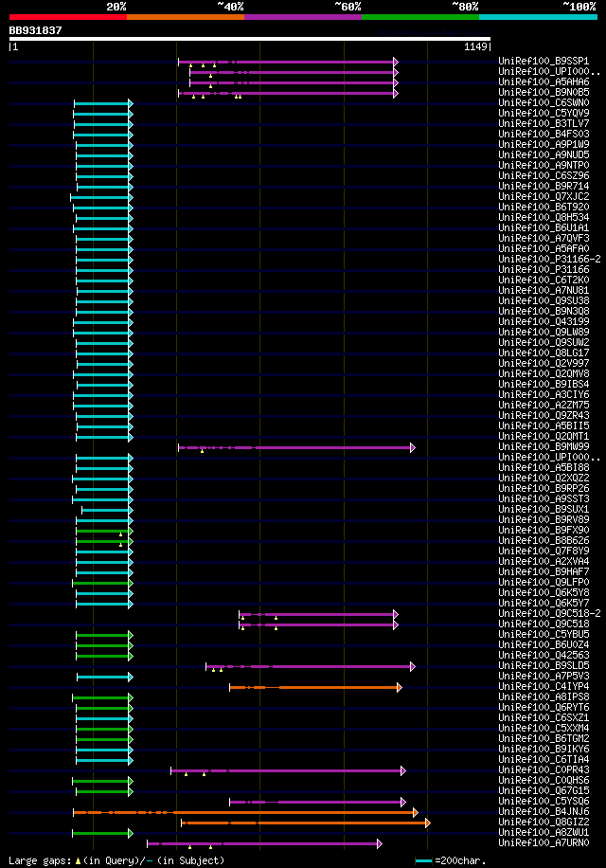This screenshot has width=606, height=868.
Task: Select the UniRef100_Q8H534 label
Action: click(x=544, y=218)
